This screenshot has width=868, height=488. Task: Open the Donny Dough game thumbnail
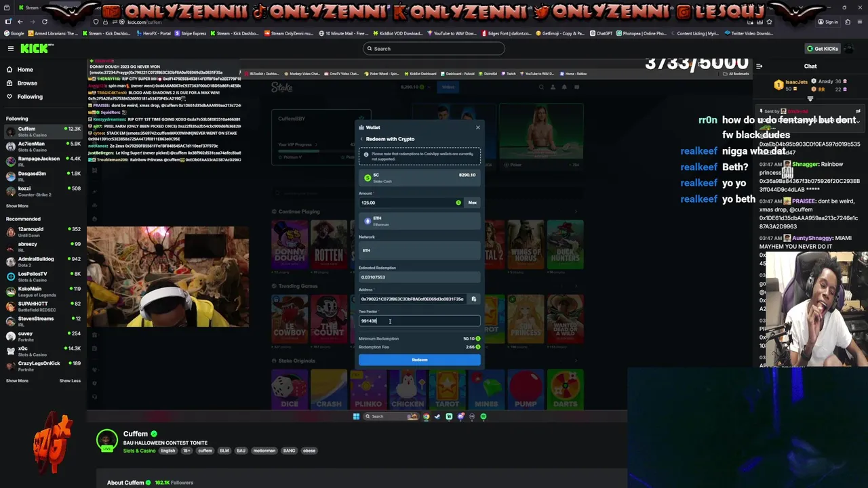coord(290,244)
